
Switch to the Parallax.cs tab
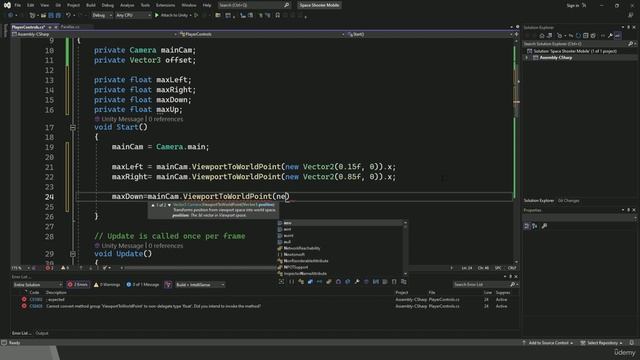(70, 27)
